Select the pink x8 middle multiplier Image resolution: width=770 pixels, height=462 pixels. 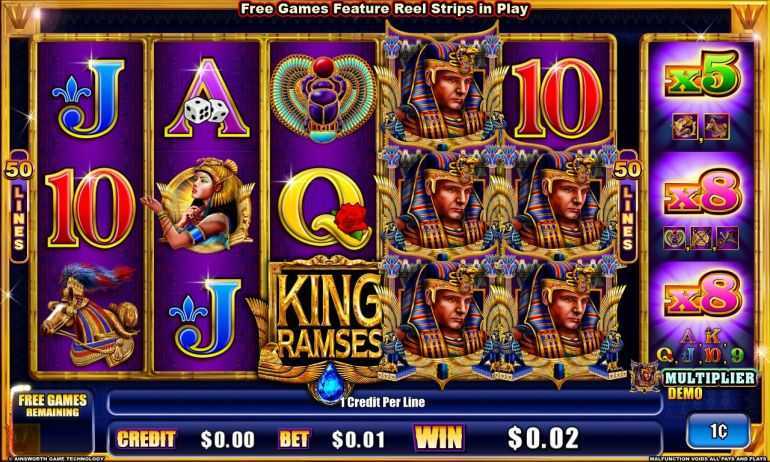pos(702,192)
